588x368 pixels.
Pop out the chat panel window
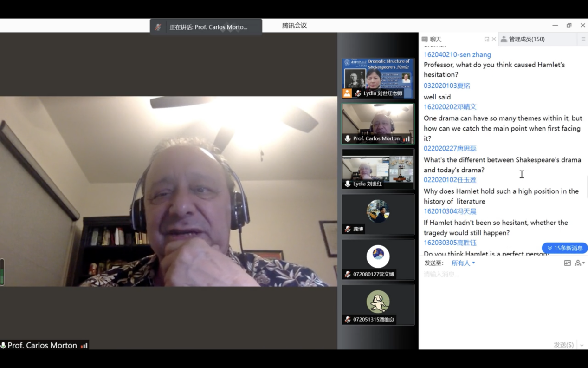point(486,39)
